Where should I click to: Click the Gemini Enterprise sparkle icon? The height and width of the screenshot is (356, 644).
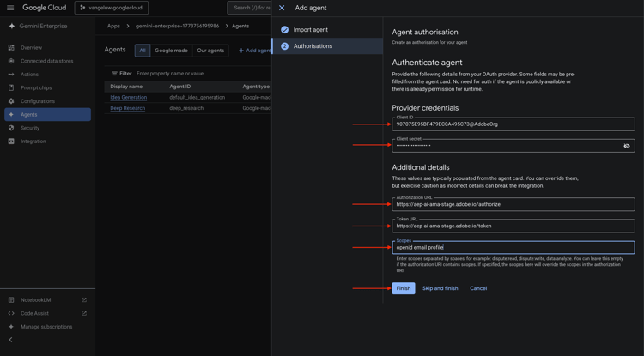[x=11, y=27]
